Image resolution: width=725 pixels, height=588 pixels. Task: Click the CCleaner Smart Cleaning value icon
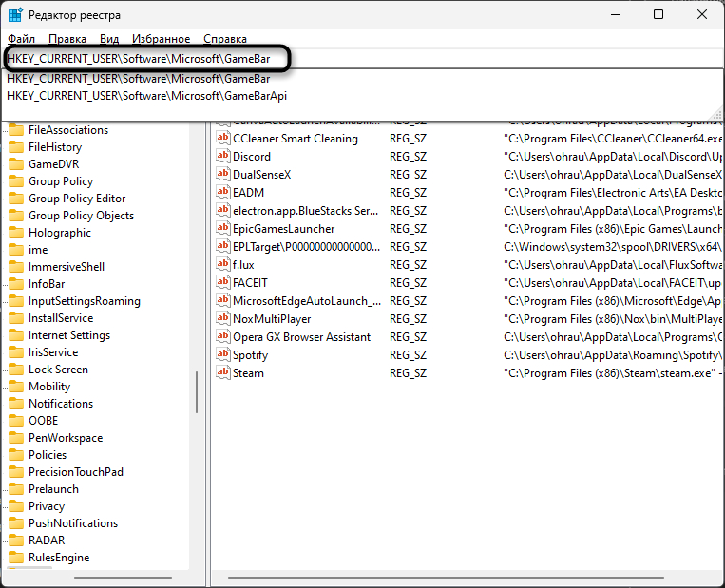pos(223,138)
